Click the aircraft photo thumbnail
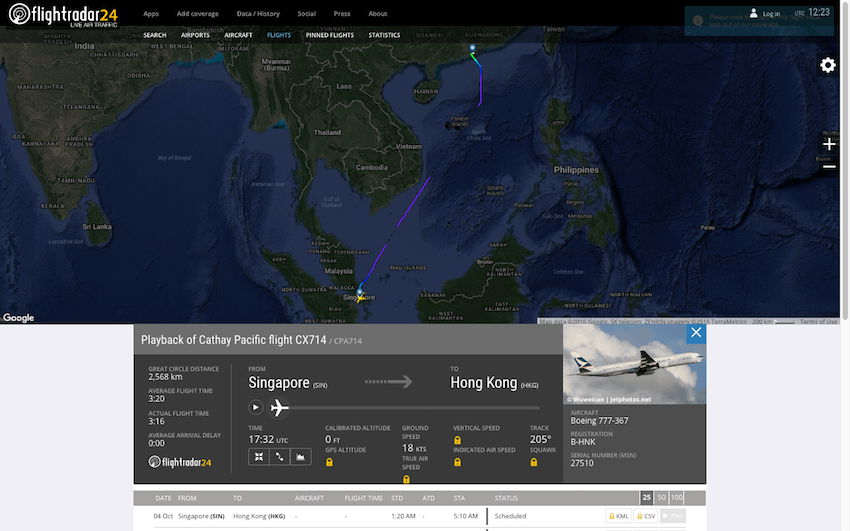 click(x=634, y=364)
